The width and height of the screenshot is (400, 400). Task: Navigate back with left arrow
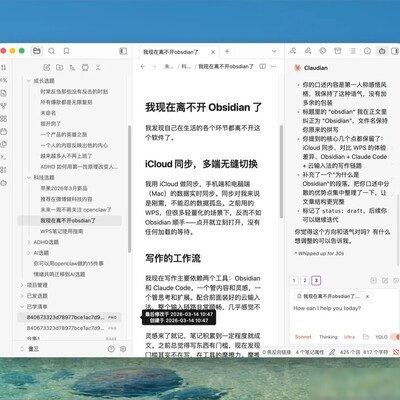143,66
